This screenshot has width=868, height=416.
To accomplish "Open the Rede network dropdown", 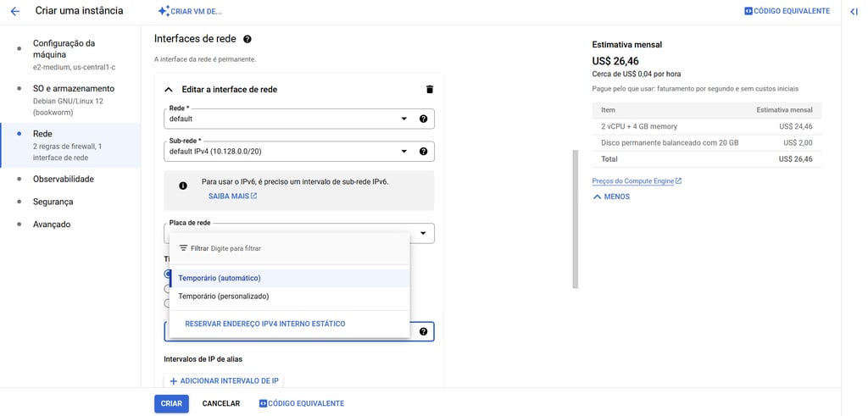I will [288, 119].
